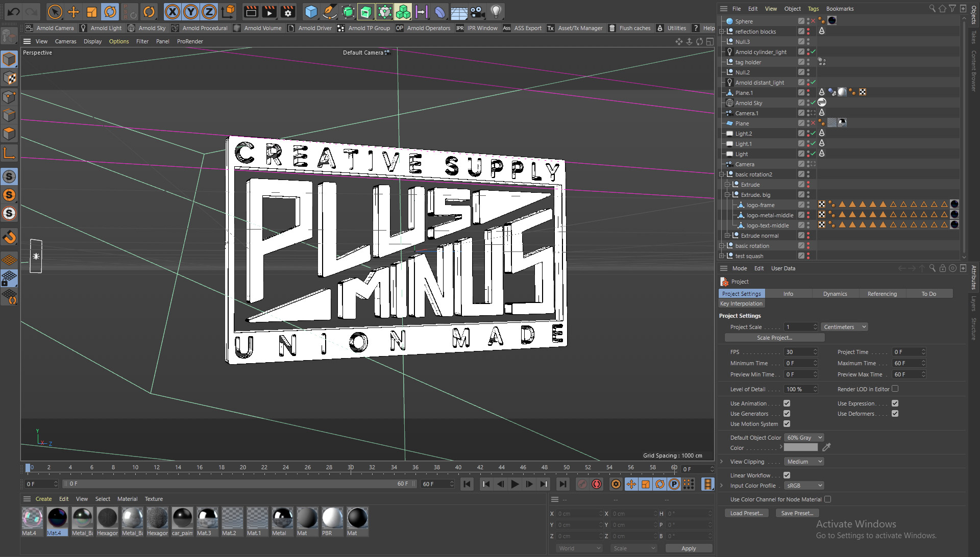Viewport: 980px width, 557px height.
Task: Toggle Use Motion System checkbox
Action: pyautogui.click(x=787, y=424)
